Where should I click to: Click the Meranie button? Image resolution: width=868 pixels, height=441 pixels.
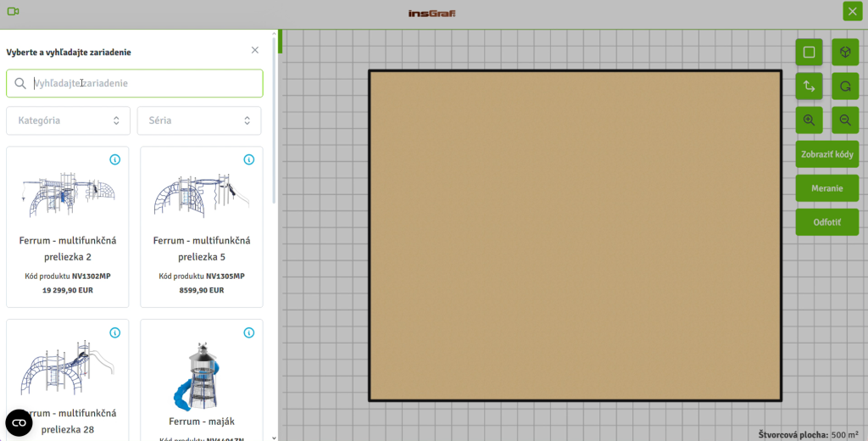point(827,188)
